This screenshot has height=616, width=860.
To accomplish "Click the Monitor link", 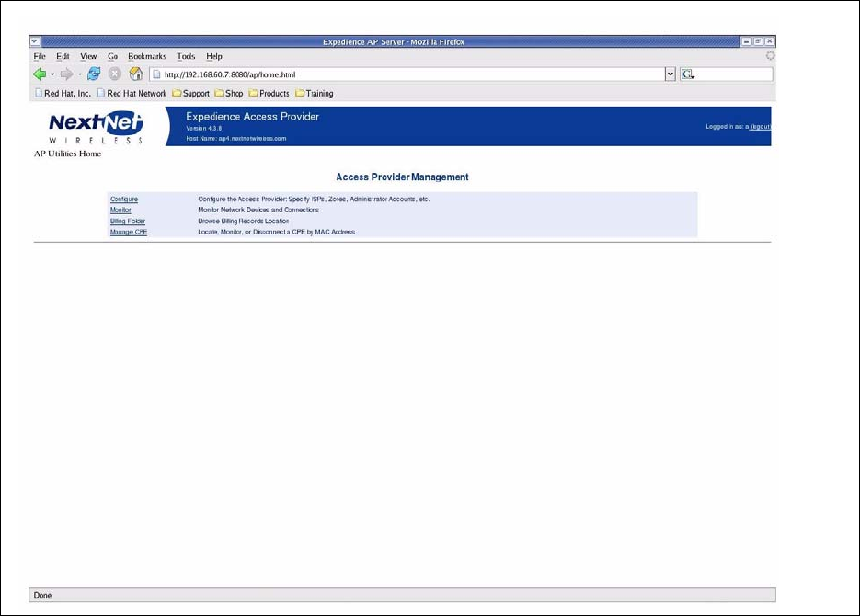I will tap(120, 210).
